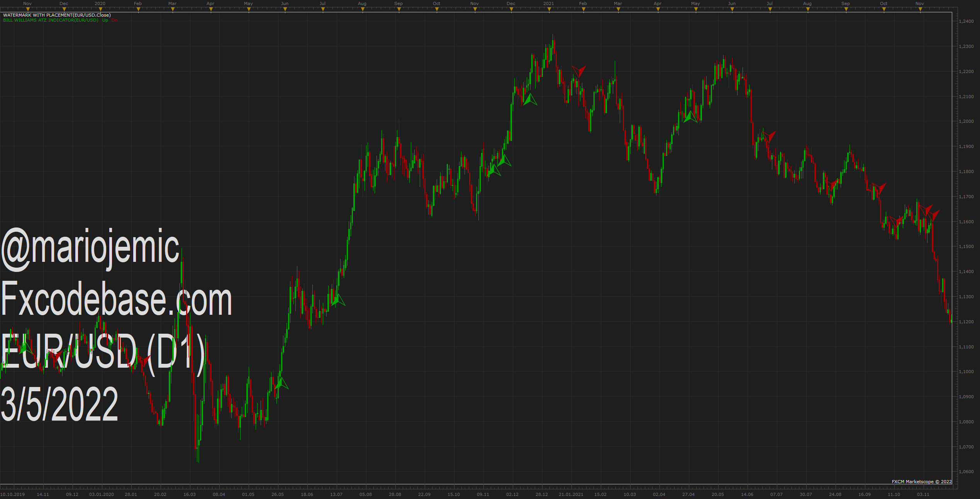Viewport: 980px width, 499px height.
Task: Click the 10.03 date axis label
Action: tap(630, 494)
